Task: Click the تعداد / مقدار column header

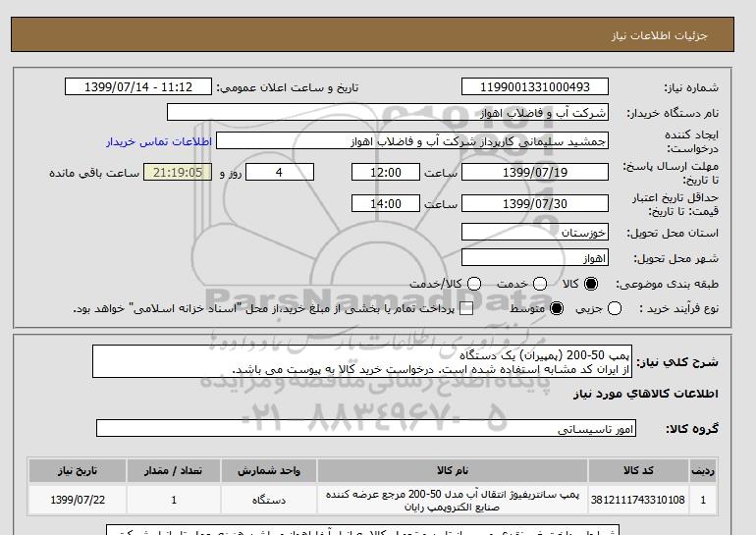Action: 174,471
